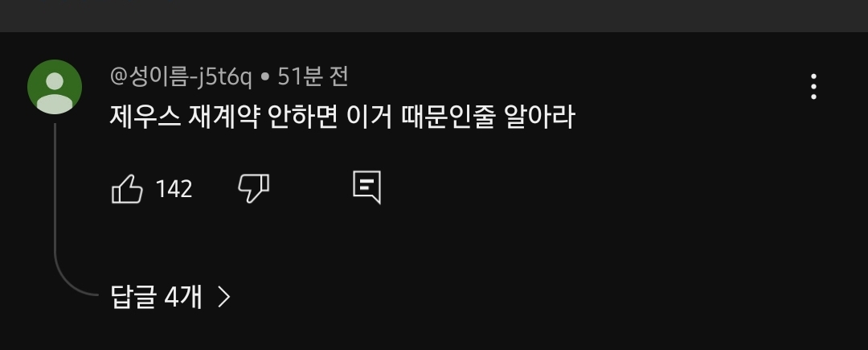Click the gray header bar above the comment
The height and width of the screenshot is (350, 868).
tap(434, 15)
